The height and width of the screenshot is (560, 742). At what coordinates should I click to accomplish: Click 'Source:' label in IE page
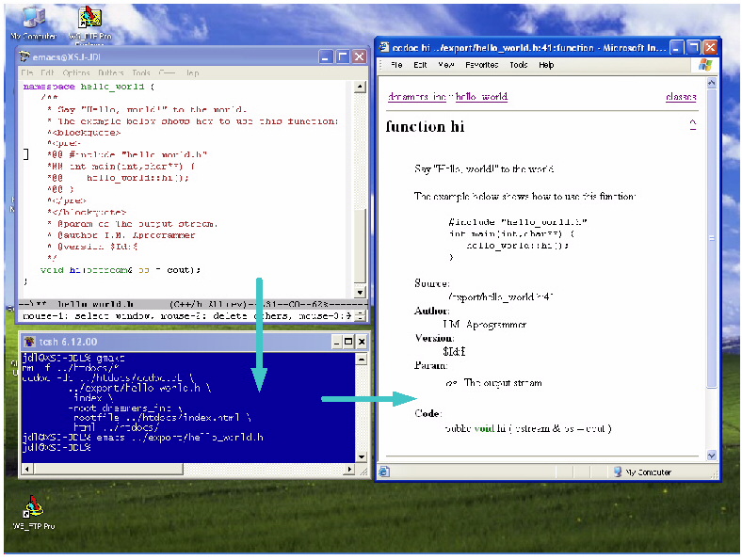click(x=431, y=283)
